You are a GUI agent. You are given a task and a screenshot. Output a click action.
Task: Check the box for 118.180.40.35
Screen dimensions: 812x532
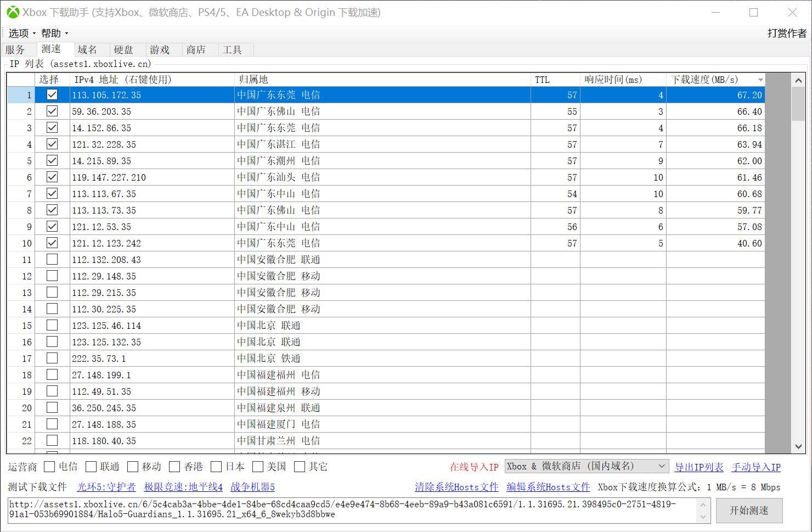click(x=52, y=440)
